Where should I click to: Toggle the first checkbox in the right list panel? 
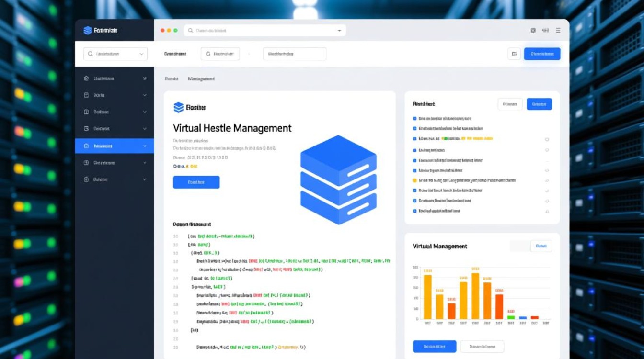click(x=415, y=118)
